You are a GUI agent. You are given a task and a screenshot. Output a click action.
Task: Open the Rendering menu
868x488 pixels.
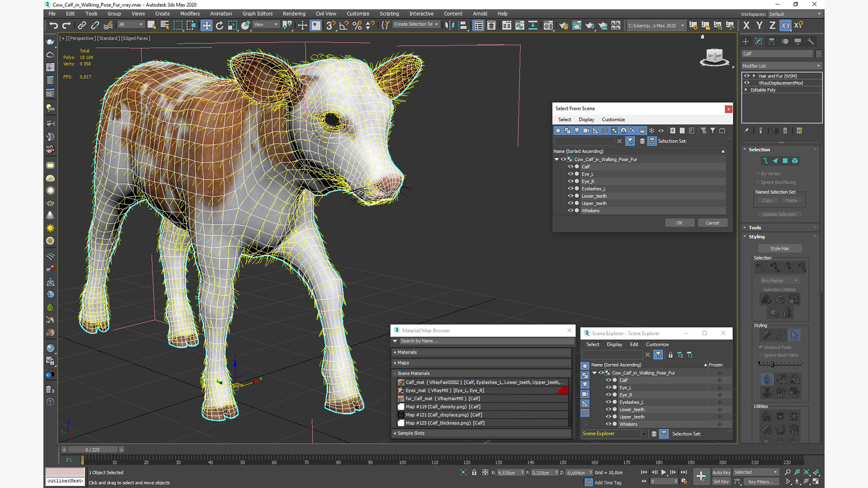[x=294, y=14]
